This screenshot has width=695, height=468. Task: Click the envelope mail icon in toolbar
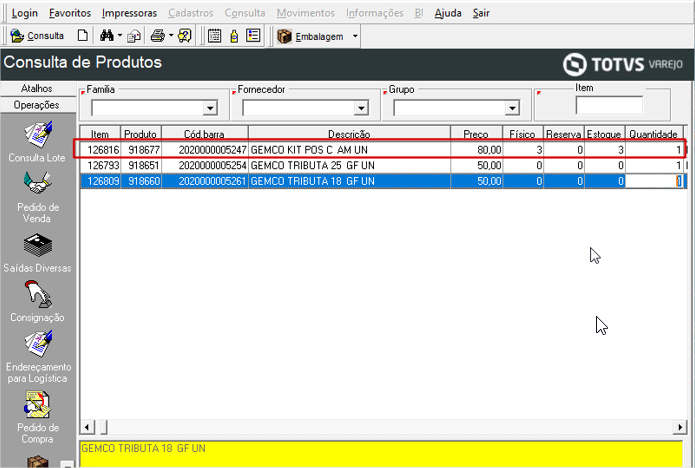(134, 36)
